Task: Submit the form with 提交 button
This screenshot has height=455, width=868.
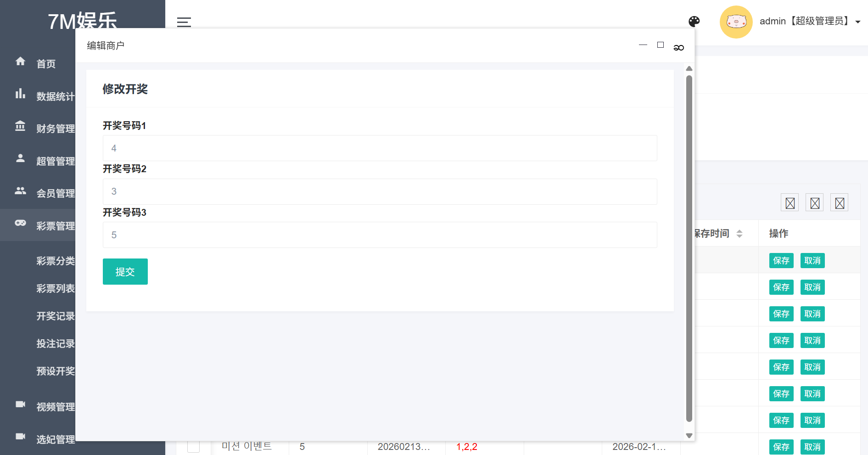Action: click(x=125, y=272)
